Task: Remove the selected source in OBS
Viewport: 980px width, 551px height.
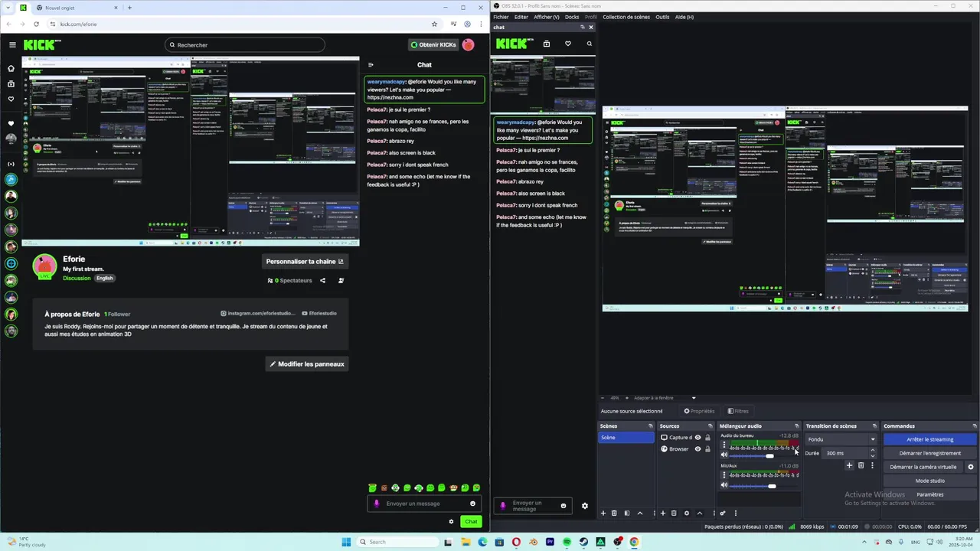Action: [674, 513]
